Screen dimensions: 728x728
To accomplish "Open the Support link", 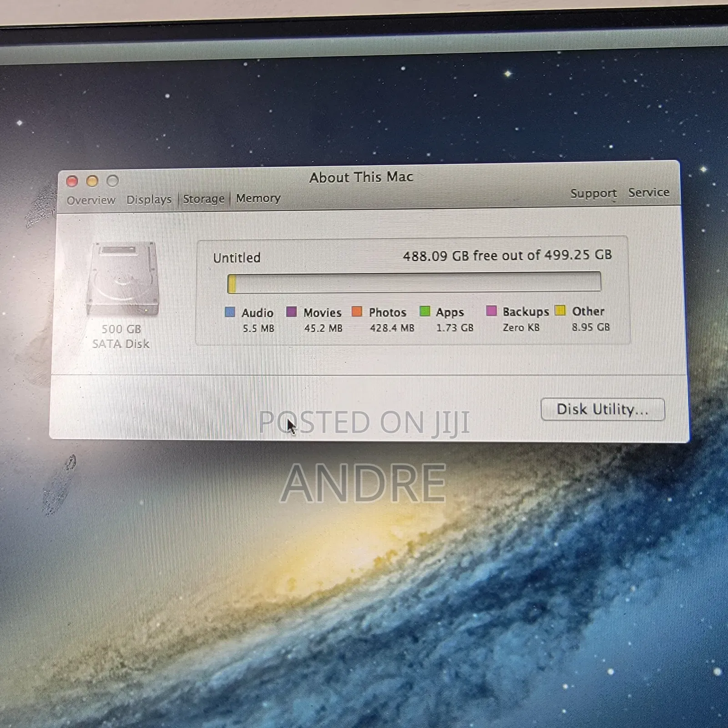I will pos(594,193).
